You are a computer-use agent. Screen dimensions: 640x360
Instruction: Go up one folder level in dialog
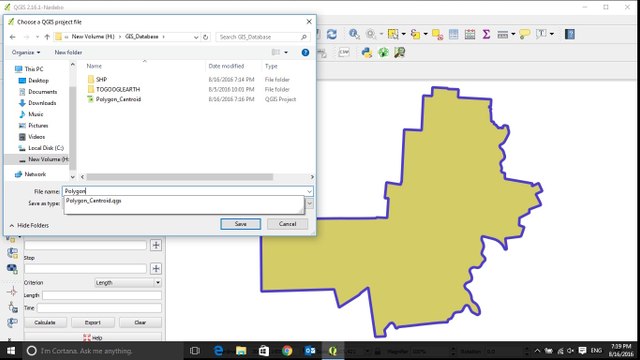pyautogui.click(x=47, y=37)
